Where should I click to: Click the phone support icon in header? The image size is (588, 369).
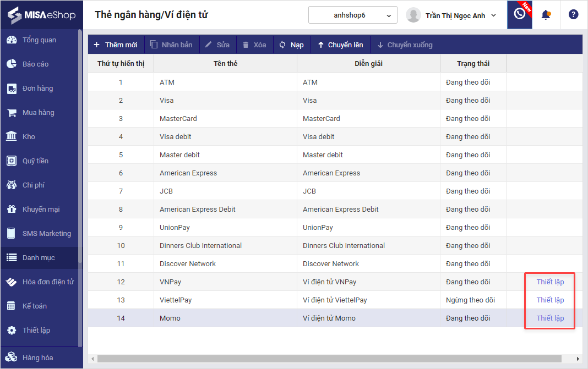point(519,14)
